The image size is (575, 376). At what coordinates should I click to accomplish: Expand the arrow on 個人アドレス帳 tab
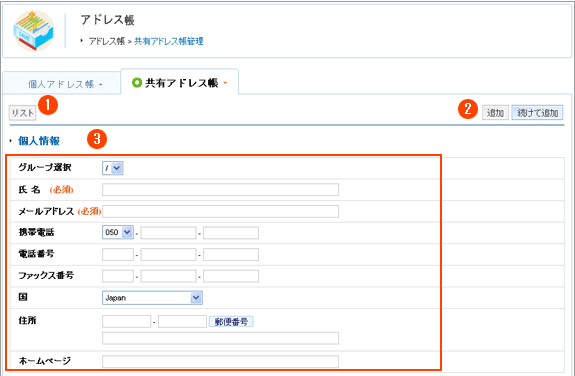[x=101, y=85]
